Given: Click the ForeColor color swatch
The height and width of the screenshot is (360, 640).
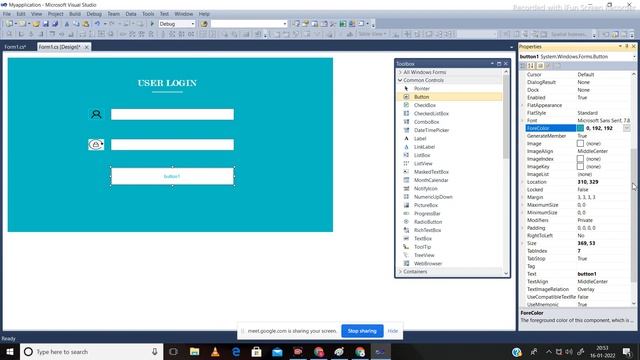Looking at the screenshot, I should click(580, 128).
